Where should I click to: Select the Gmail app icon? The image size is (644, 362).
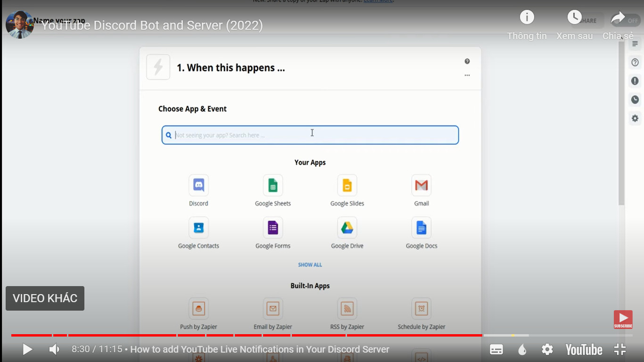tap(421, 185)
